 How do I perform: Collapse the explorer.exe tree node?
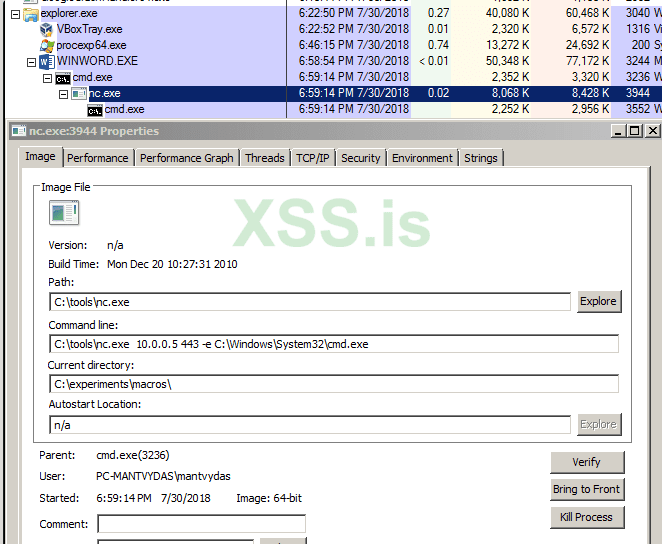click(15, 15)
